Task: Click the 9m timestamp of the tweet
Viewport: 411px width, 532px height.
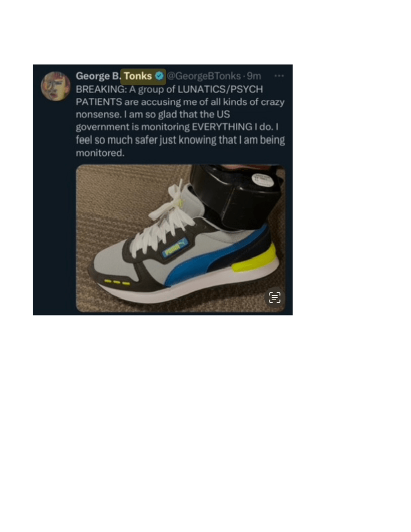Action: 254,76
